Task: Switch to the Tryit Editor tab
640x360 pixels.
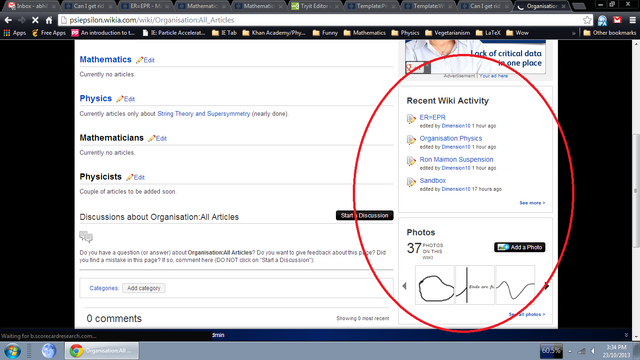Action: point(314,6)
